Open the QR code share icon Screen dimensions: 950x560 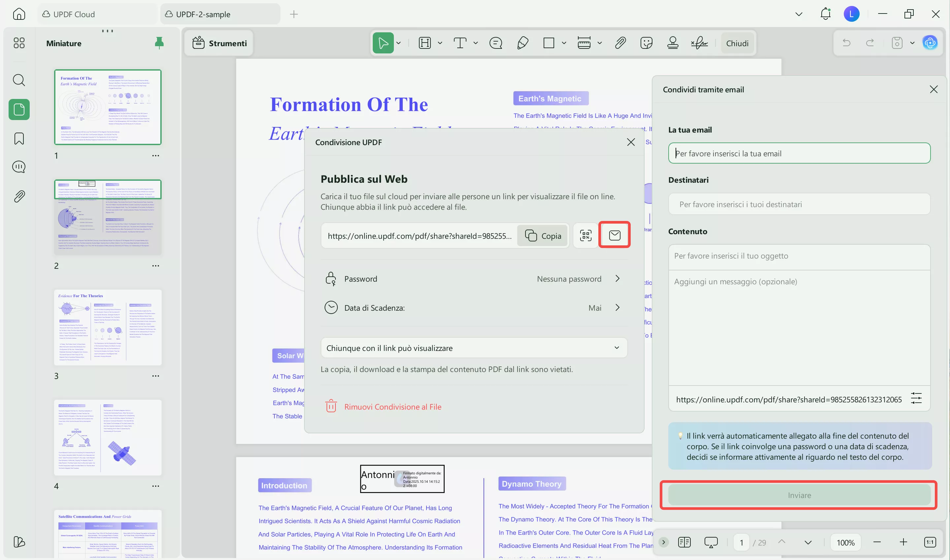click(x=586, y=235)
